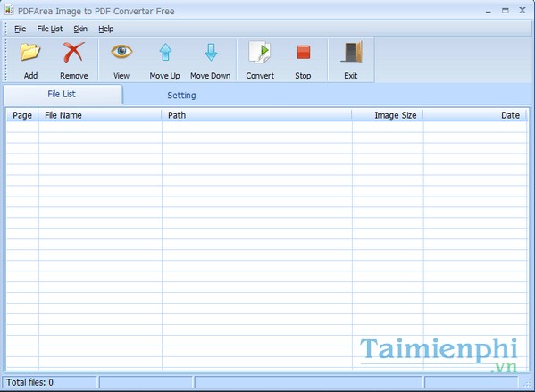The width and height of the screenshot is (535, 392).
Task: Open the File List menu
Action: 50,29
